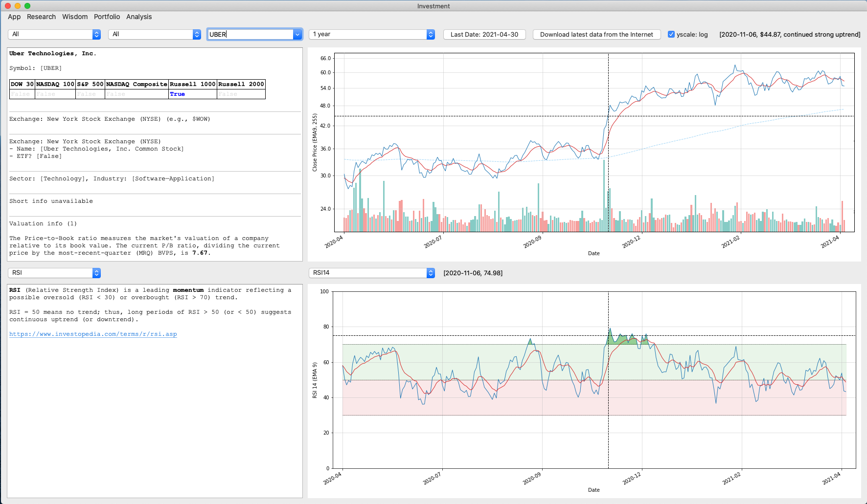Image resolution: width=867 pixels, height=504 pixels.
Task: Open the 1 year time range dropdown
Action: 372,34
